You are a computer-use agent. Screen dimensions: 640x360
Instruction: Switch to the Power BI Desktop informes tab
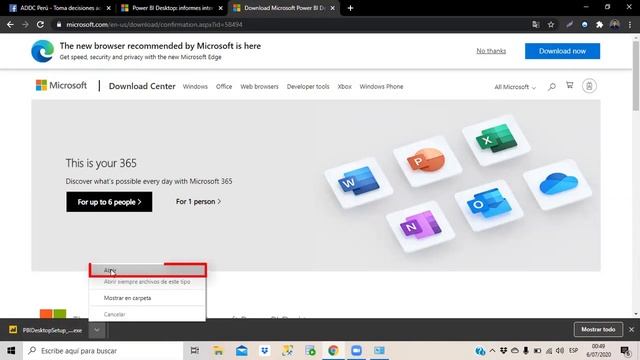tap(172, 8)
